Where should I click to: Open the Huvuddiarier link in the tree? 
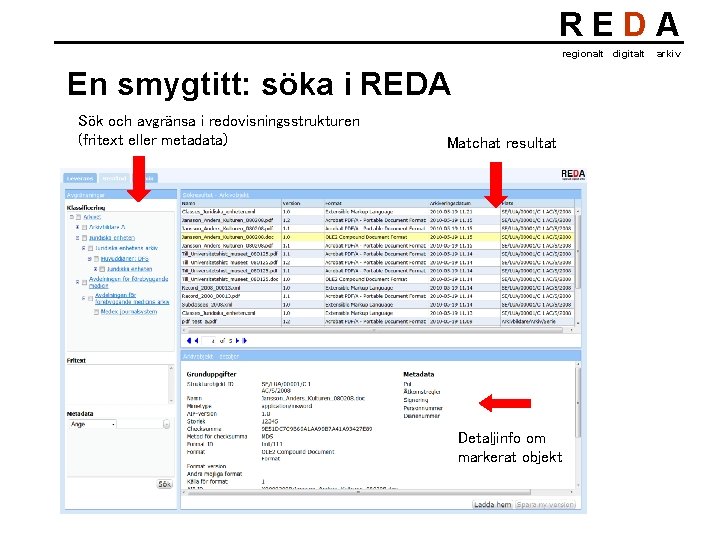coord(124,259)
